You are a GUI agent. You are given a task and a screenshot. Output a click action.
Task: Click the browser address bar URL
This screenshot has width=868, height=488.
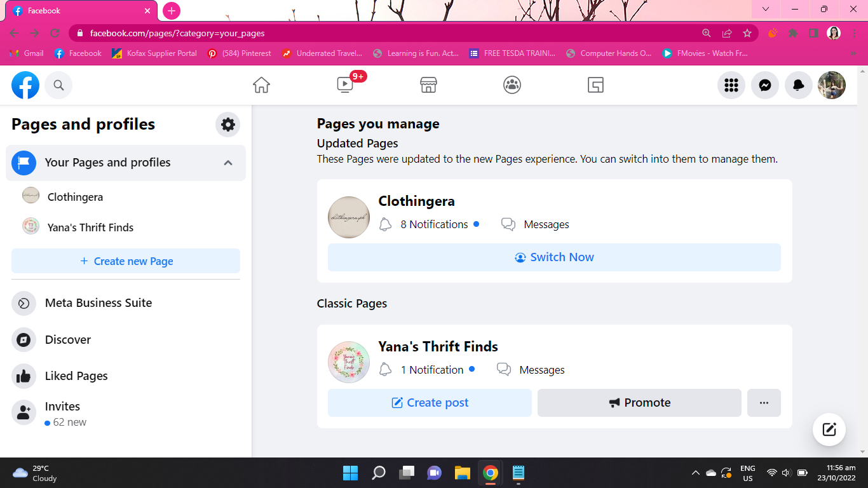[177, 33]
